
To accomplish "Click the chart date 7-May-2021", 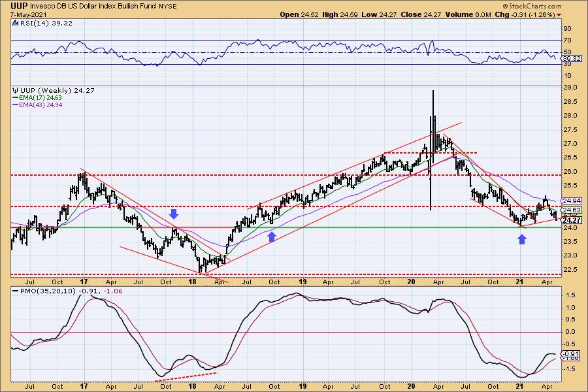I will [29, 14].
